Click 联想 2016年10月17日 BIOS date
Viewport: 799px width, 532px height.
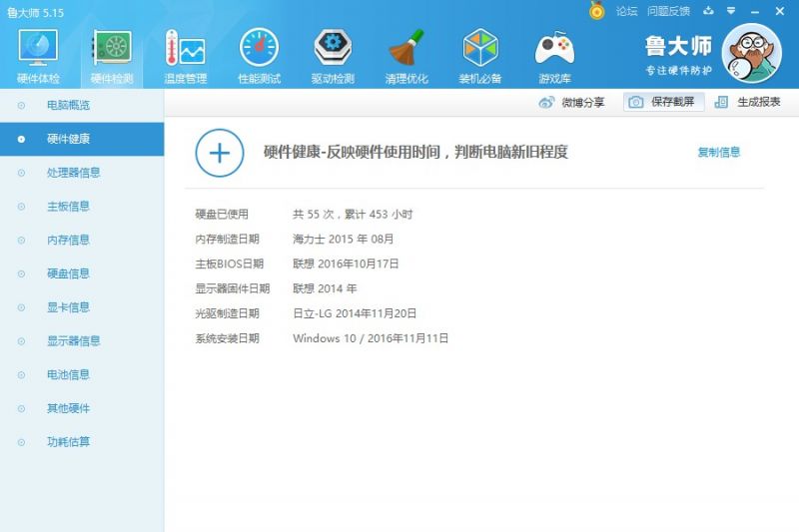point(346,264)
